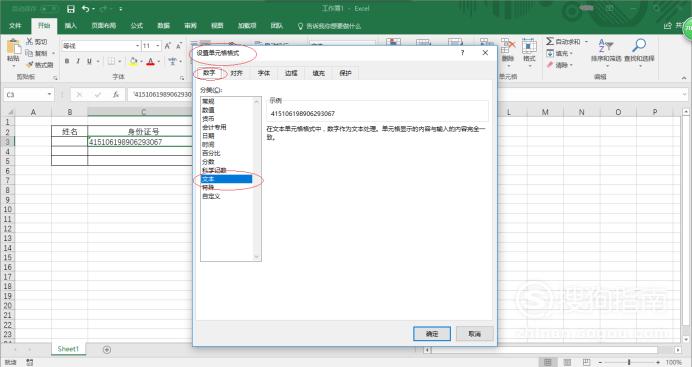Redo the last undone action
The width and height of the screenshot is (692, 367).
click(x=104, y=9)
